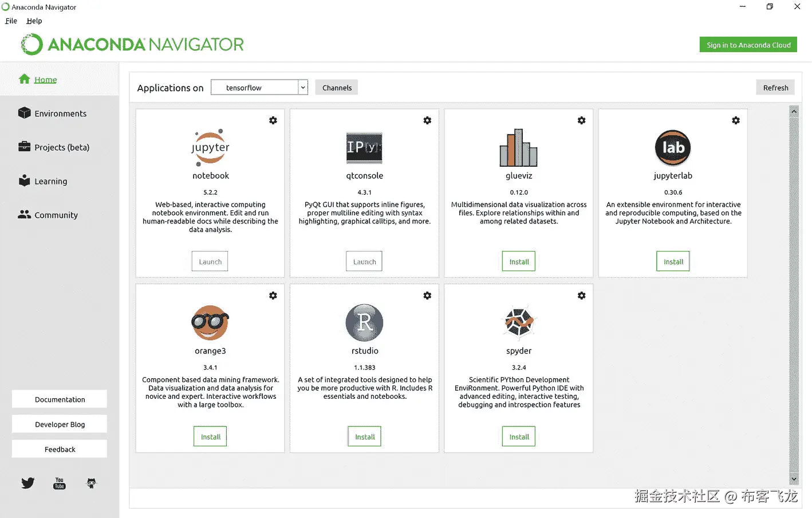
Task: Open settings gear on the notebook card
Action: click(x=273, y=120)
